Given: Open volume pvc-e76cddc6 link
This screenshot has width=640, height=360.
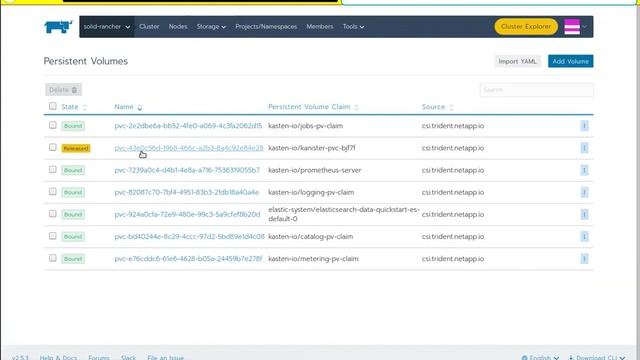Looking at the screenshot, I should 188,259.
